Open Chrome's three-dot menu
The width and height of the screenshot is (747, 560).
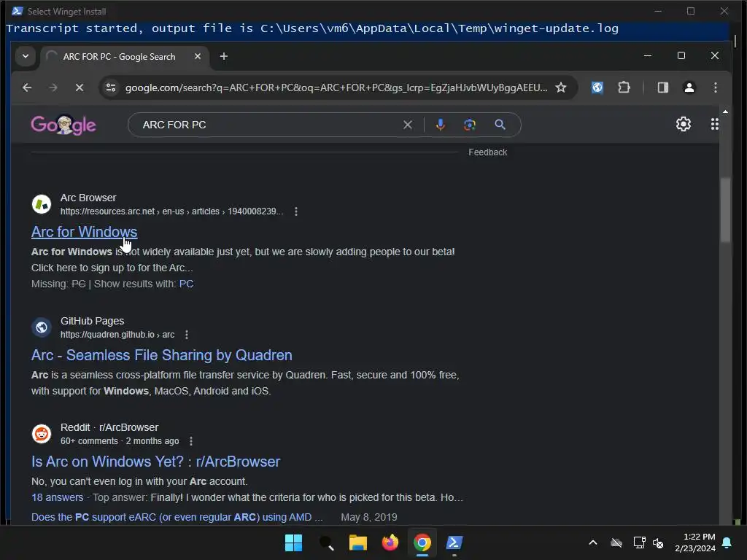point(715,87)
